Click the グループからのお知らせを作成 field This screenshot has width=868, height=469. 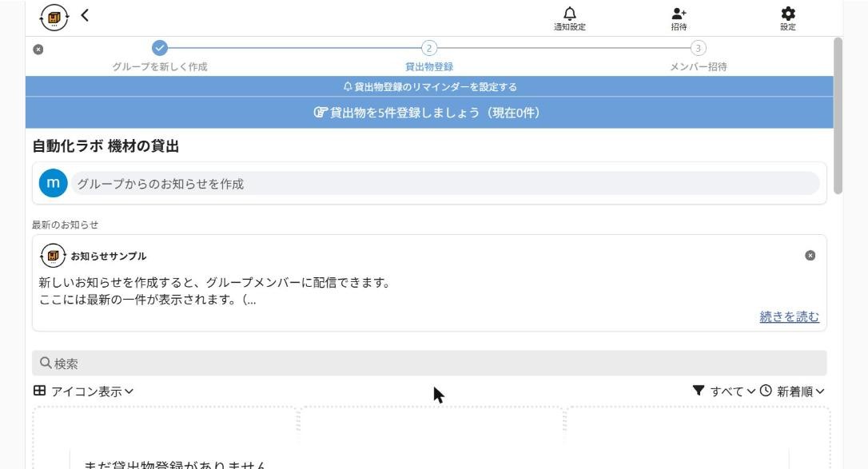445,184
